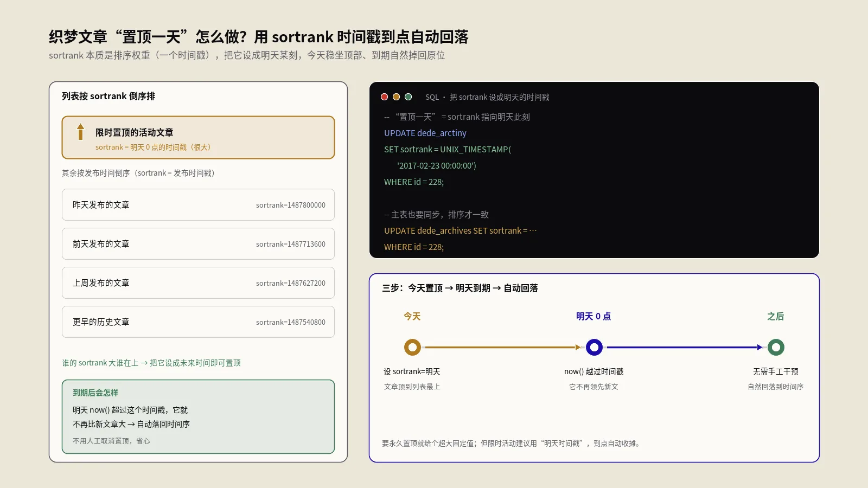Viewport: 868px width, 488px height.
Task: Click the line 不再比新文章大 → 自动落回时间序
Action: pyautogui.click(x=131, y=424)
